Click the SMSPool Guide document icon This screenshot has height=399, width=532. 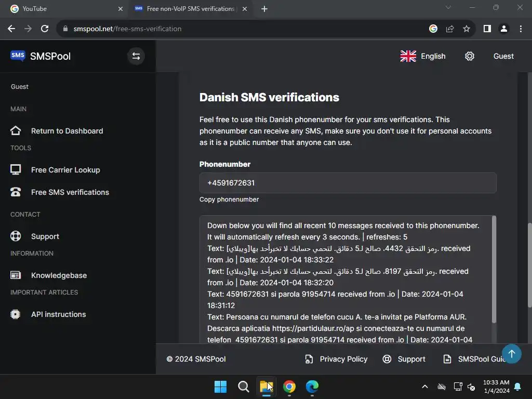[447, 359]
